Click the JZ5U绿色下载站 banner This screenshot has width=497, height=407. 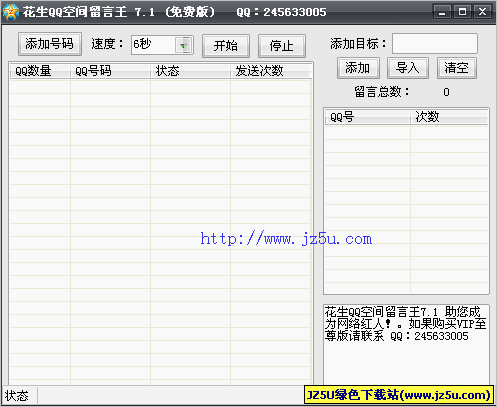point(399,395)
